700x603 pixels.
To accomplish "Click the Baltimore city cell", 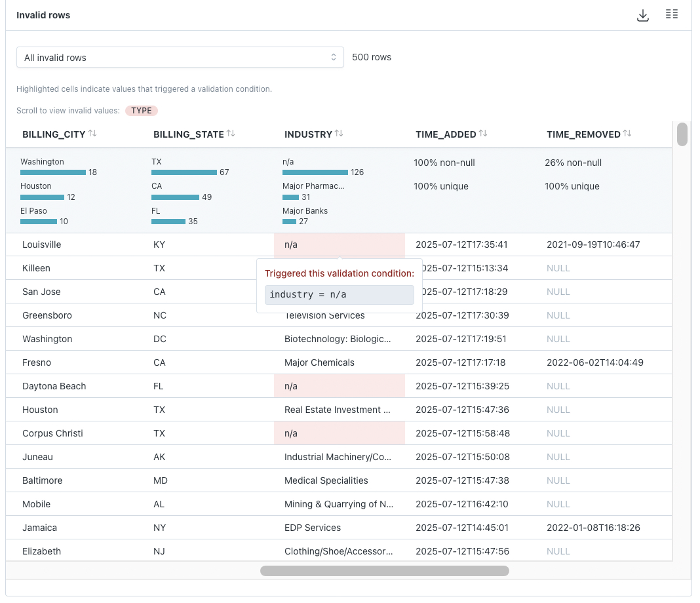I will pyautogui.click(x=43, y=480).
